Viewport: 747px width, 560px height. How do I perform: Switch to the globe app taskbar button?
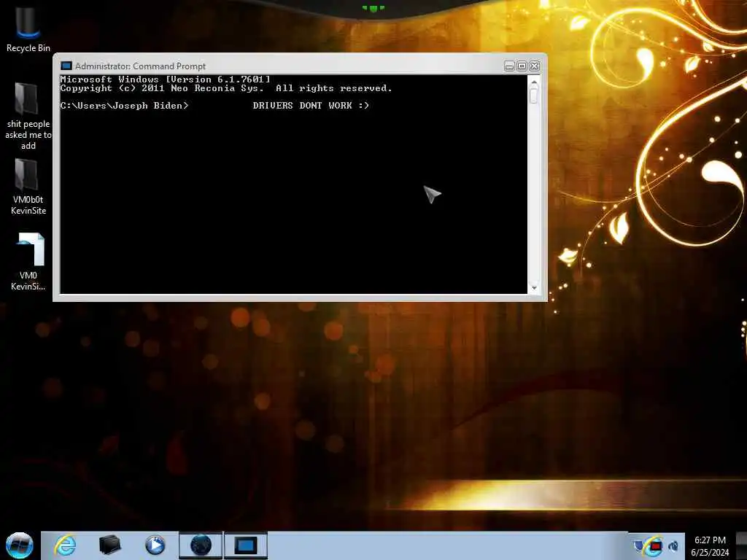point(201,545)
